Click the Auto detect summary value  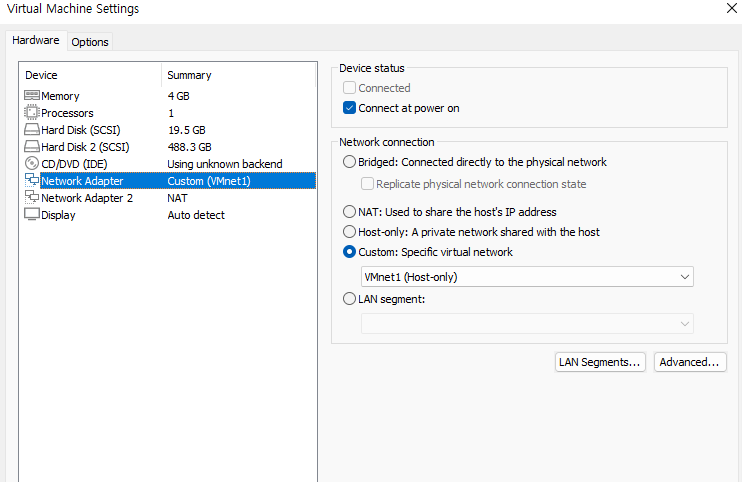196,215
